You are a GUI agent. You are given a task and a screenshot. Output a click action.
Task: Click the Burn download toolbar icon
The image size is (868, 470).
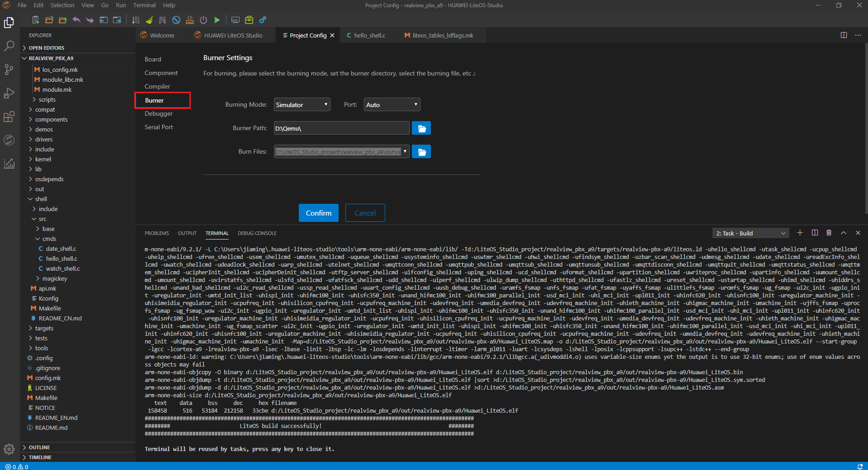coord(190,20)
